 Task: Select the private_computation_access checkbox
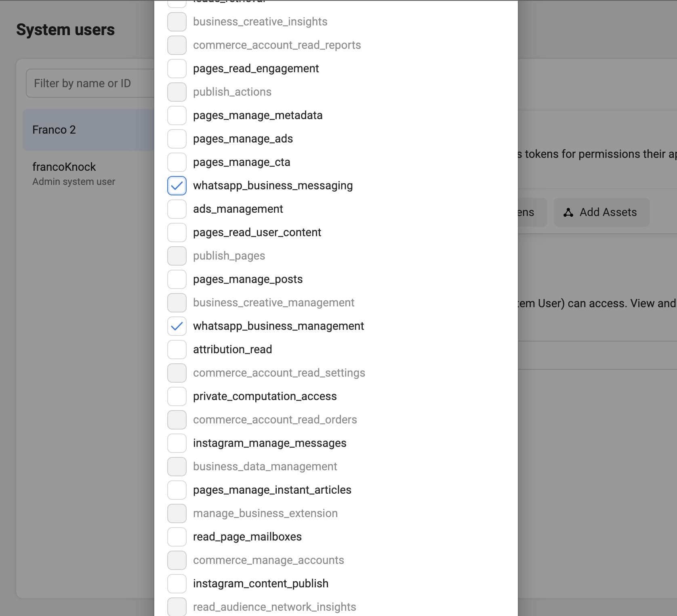coord(177,396)
